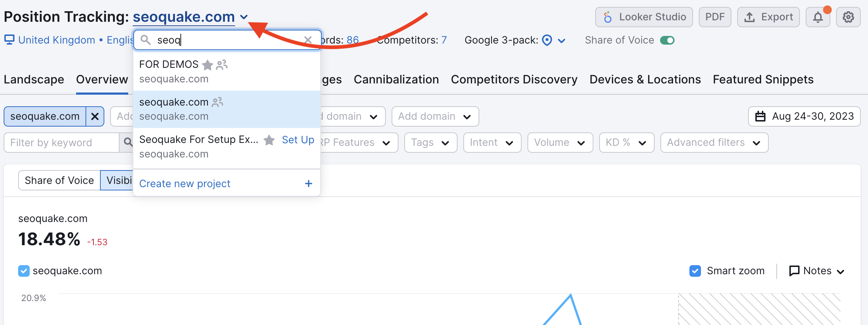Screen dimensions: 868x325
Task: Open the notifications bell icon
Action: [x=818, y=17]
